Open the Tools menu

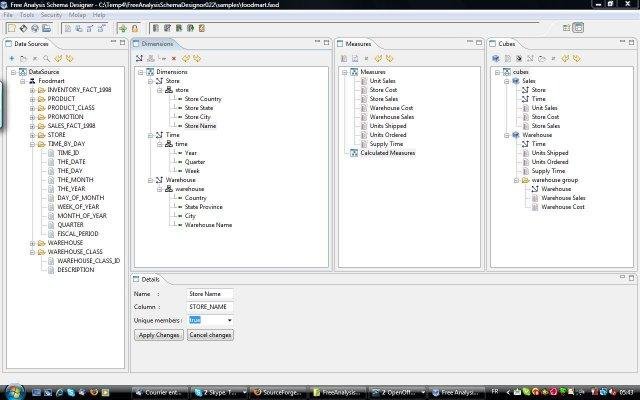click(x=27, y=15)
